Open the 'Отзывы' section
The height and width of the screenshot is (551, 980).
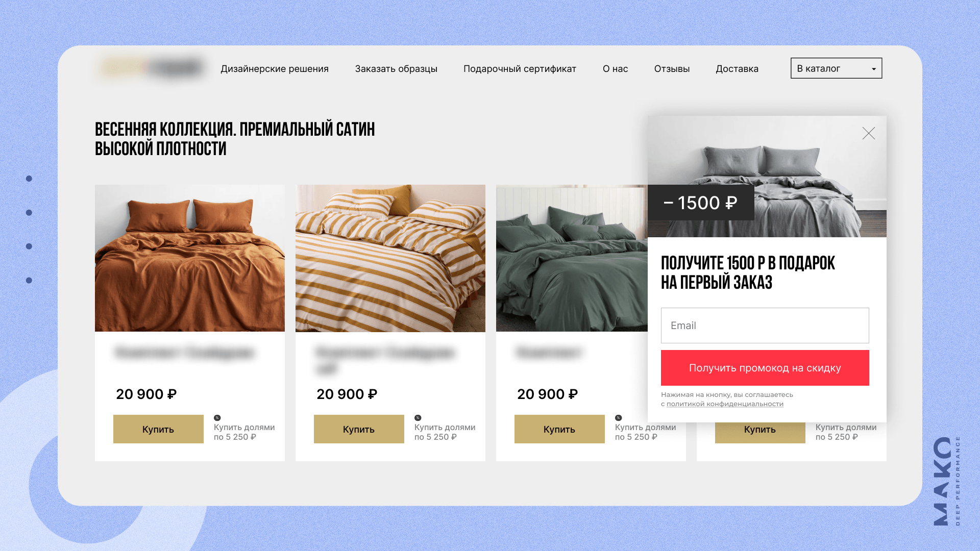pyautogui.click(x=672, y=69)
